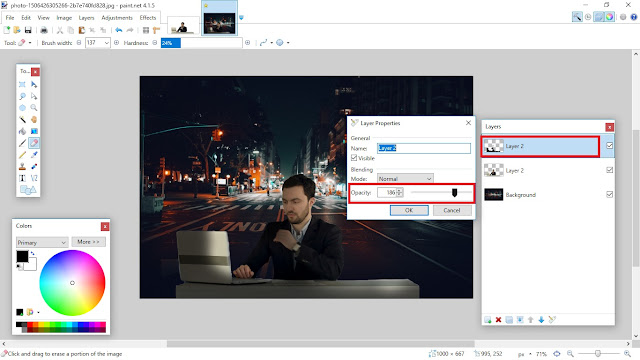Toggle visibility of the Background layer

click(609, 195)
